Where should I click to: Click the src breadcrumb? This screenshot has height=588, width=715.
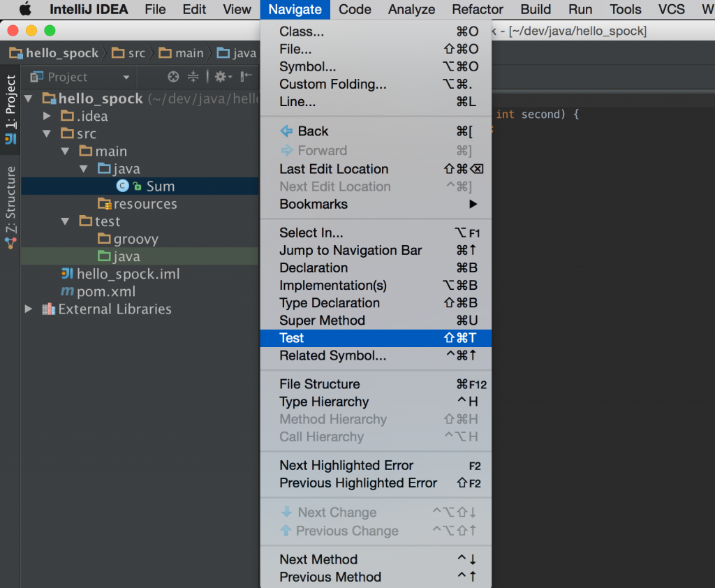tap(128, 53)
